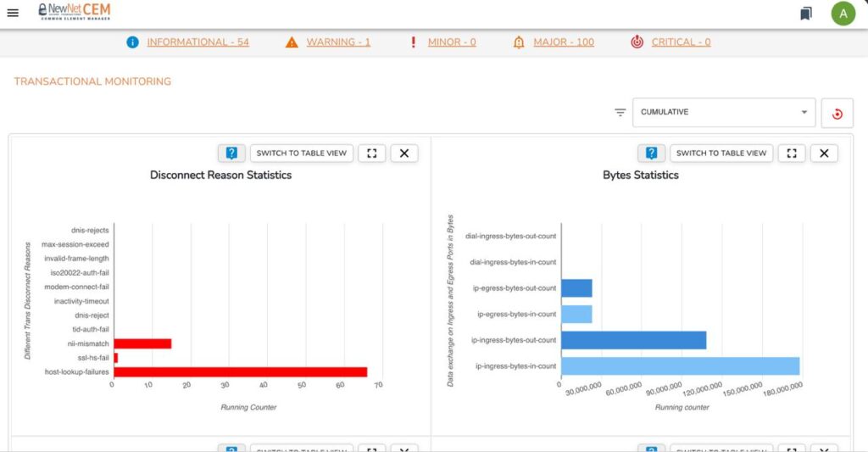Click the nii-mismatch red bar

(142, 343)
